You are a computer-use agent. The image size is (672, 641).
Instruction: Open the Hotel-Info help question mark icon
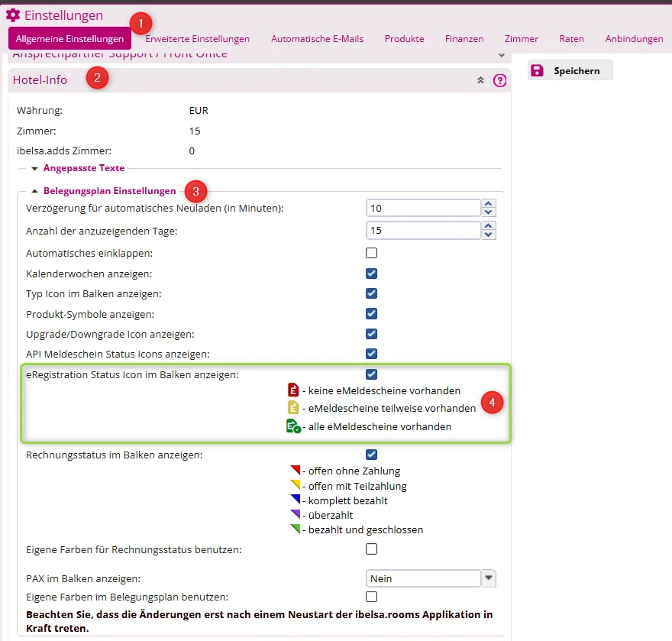[499, 80]
